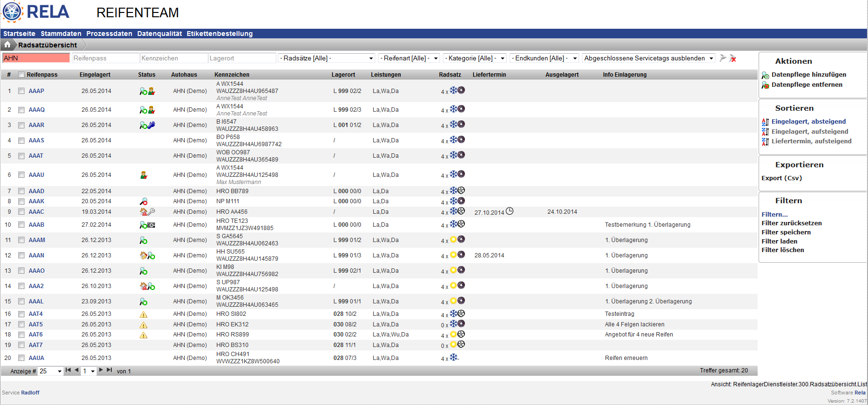This screenshot has height=405, width=868.
Task: Click Export (Csv) link
Action: [x=782, y=178]
